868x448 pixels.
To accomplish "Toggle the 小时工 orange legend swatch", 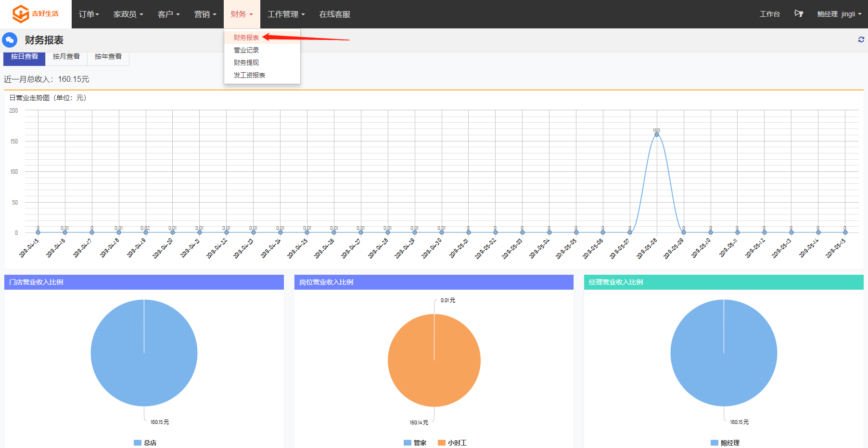I will tap(442, 443).
